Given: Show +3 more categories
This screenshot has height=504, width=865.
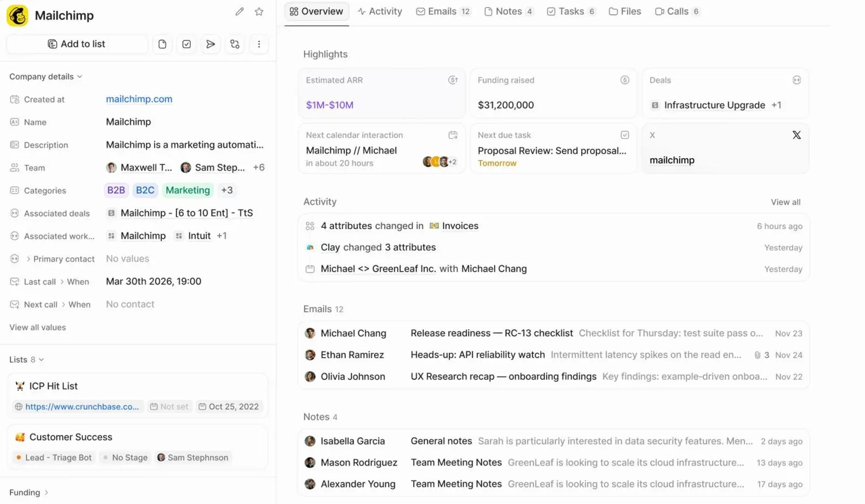Looking at the screenshot, I should 227,190.
